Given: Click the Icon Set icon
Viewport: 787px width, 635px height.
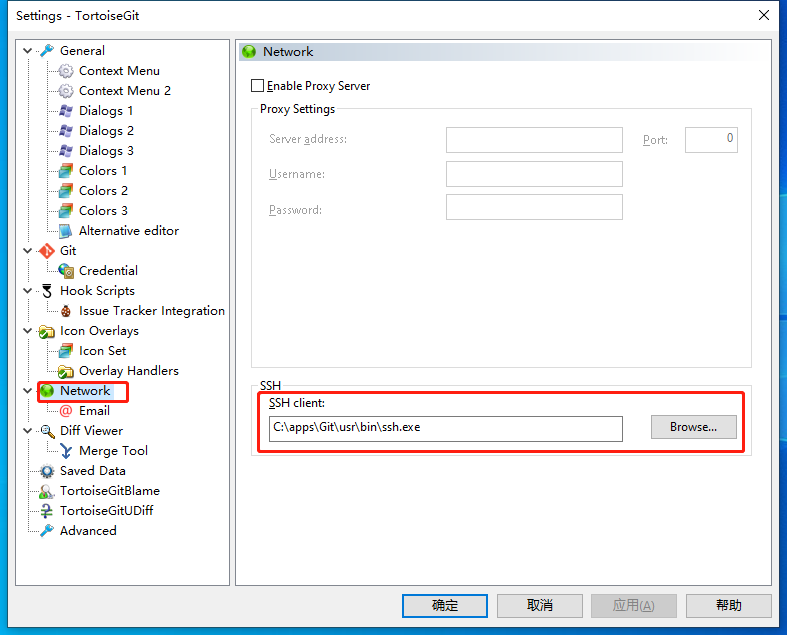Looking at the screenshot, I should click(x=66, y=351).
